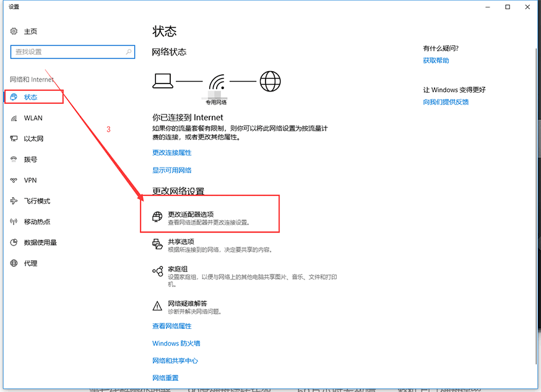This screenshot has width=541, height=392.
Task: Open 更改适配器选项 adapter options
Action: coord(191,215)
